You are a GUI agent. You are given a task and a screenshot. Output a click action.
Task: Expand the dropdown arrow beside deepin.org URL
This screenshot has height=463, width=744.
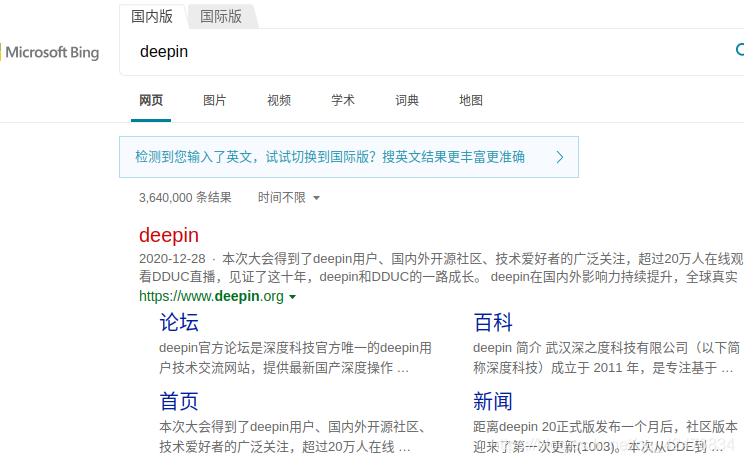(293, 297)
